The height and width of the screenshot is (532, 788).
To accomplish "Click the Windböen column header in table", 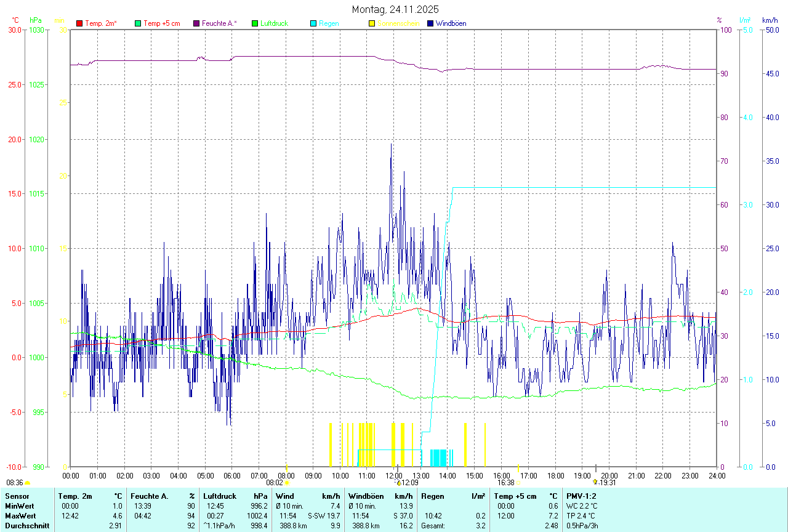I will pos(366,496).
